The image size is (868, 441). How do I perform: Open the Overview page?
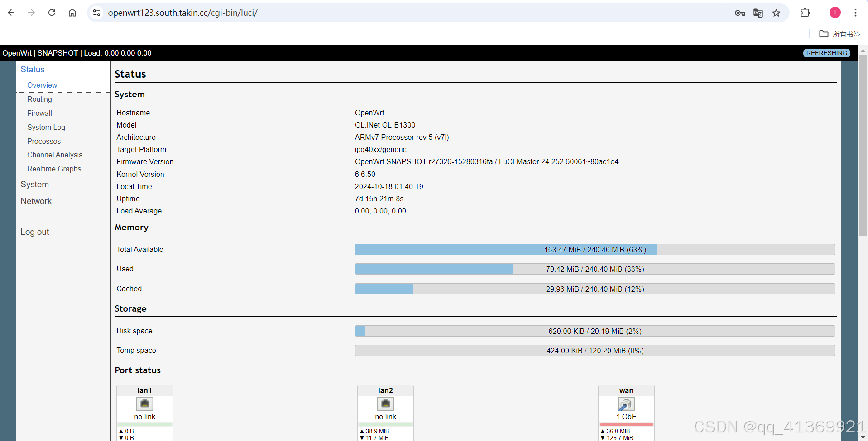click(x=42, y=85)
